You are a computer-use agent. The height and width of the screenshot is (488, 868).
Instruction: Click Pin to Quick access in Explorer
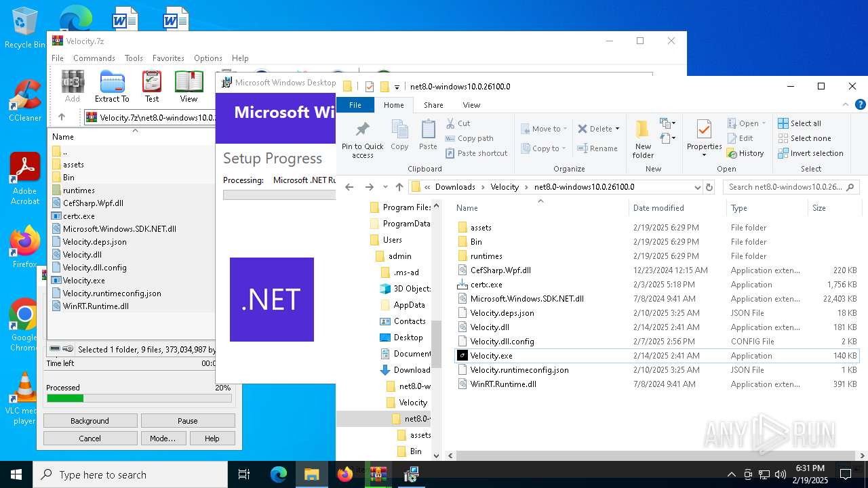pos(363,140)
